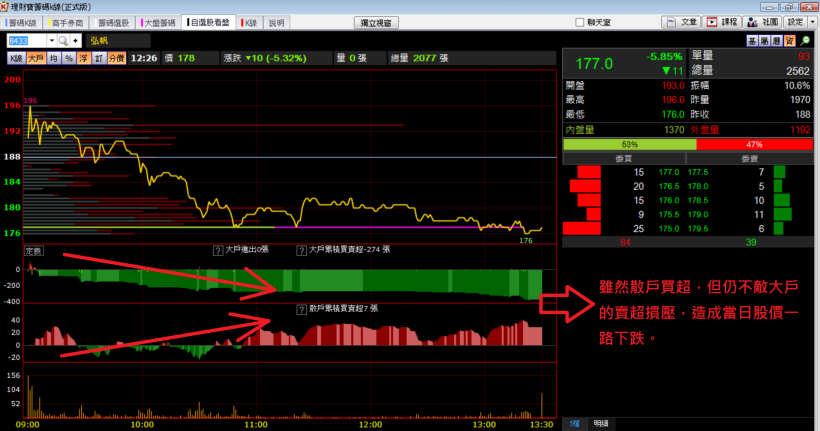Toggle the 大戶 indicator button
Screen dimensions: 820x431
36,59
